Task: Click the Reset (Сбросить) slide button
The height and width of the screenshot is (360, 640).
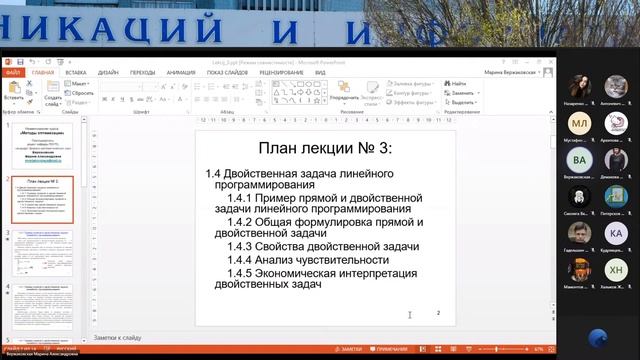Action: [x=79, y=93]
